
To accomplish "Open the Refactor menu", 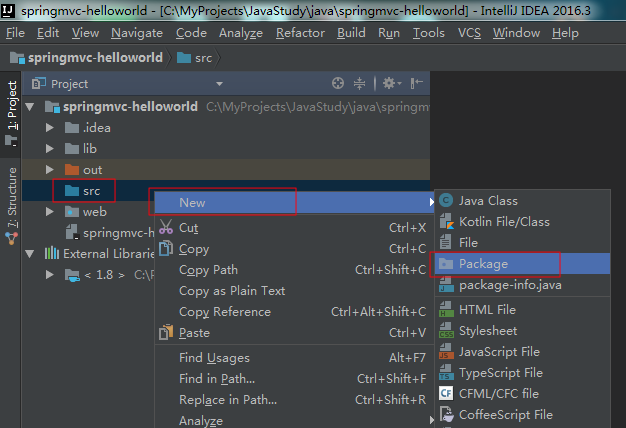I will coord(300,33).
